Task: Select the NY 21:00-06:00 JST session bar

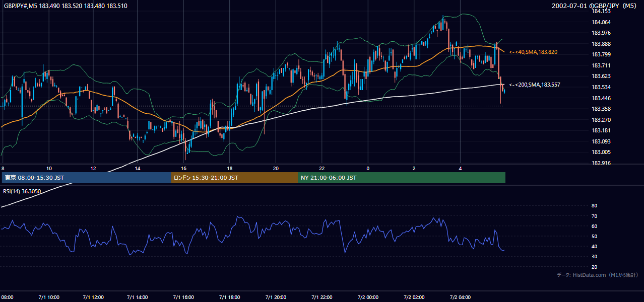Action: (x=402, y=178)
